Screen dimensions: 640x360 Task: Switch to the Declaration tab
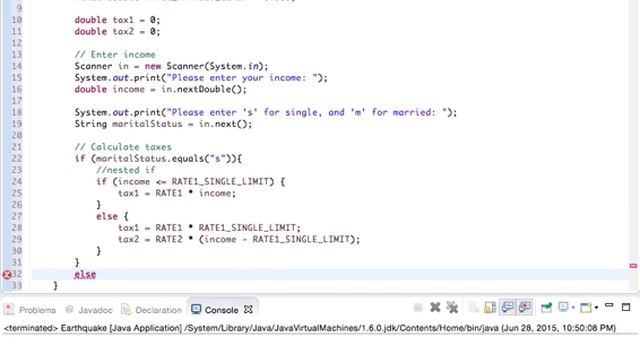151,310
